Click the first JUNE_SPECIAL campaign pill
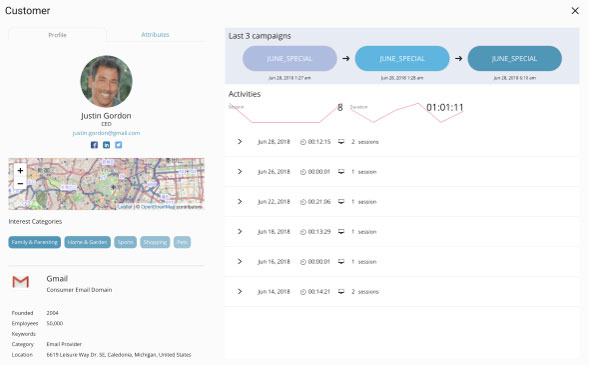 pos(290,59)
